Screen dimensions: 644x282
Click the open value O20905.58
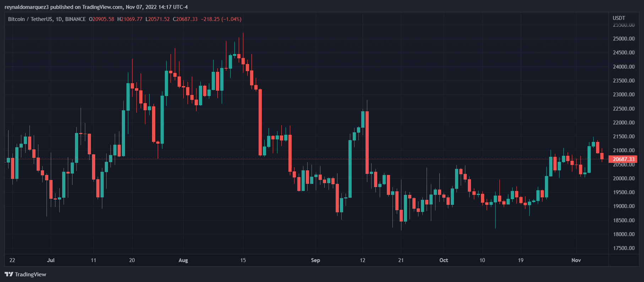pos(102,19)
